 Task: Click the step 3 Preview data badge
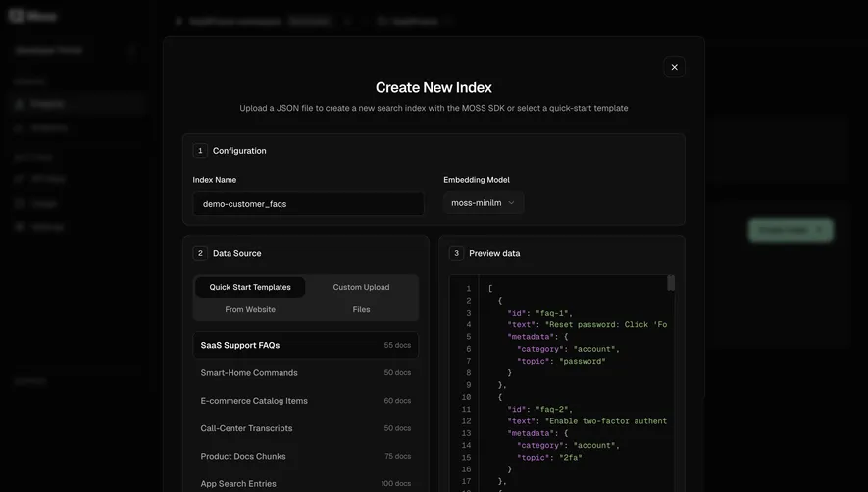coord(456,253)
